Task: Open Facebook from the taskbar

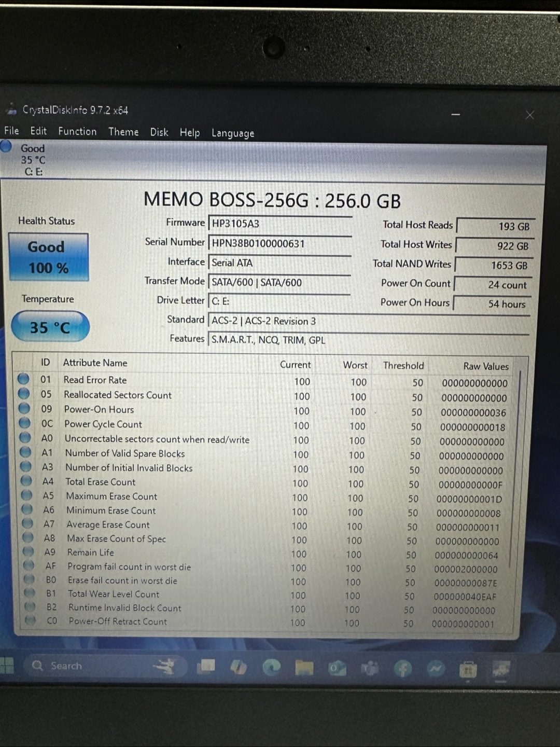Action: [x=403, y=669]
